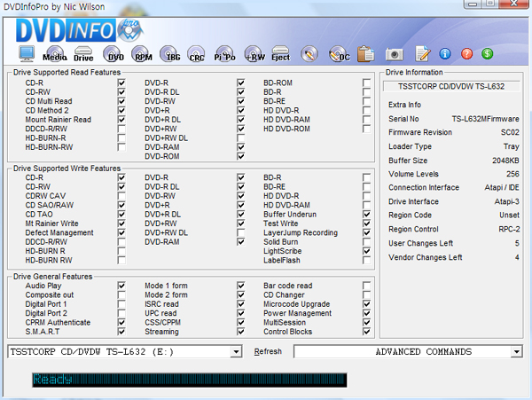Toggle Mount Rainier Read checkbox
532x400 pixels.
point(121,120)
